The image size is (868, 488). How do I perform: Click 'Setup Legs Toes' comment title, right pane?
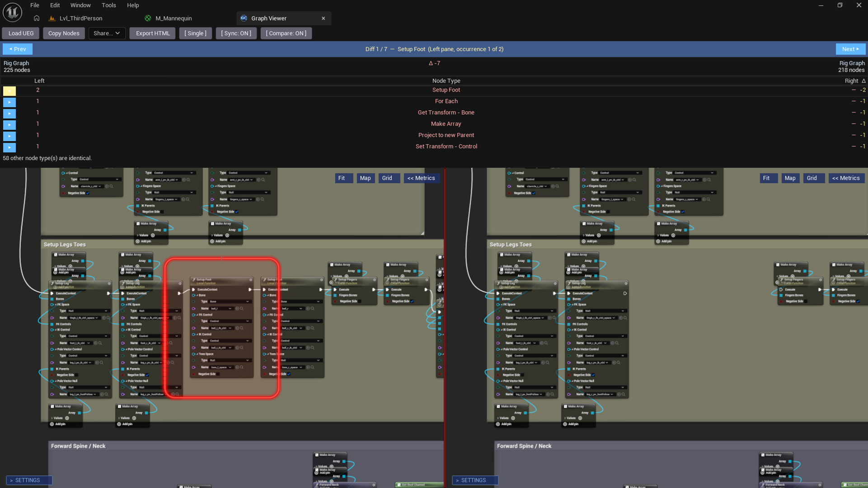coord(511,245)
